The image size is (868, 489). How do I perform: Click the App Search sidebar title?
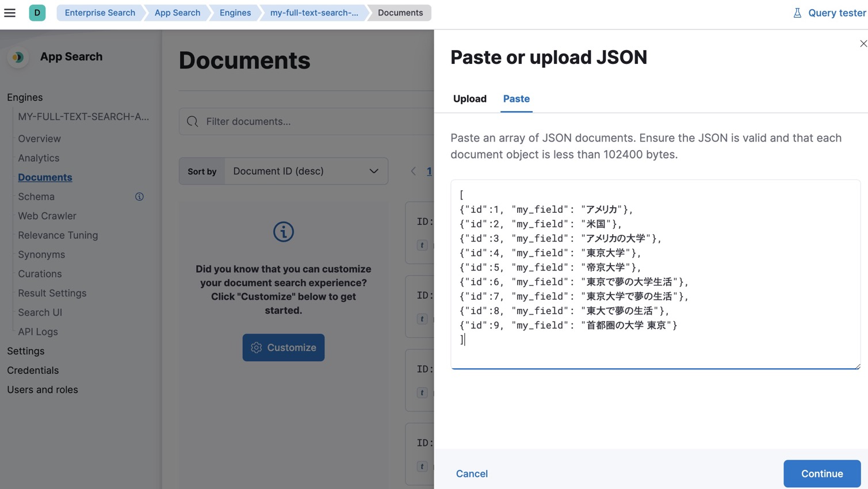pos(71,57)
